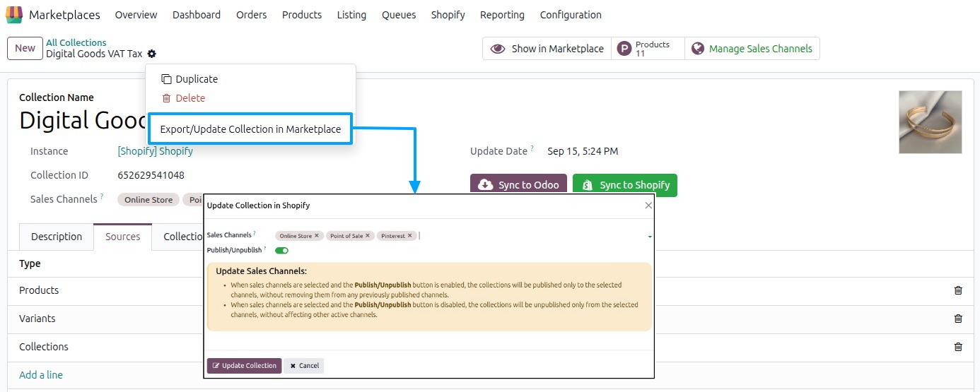Remove the Point of Sale tag in dialog

pos(368,236)
